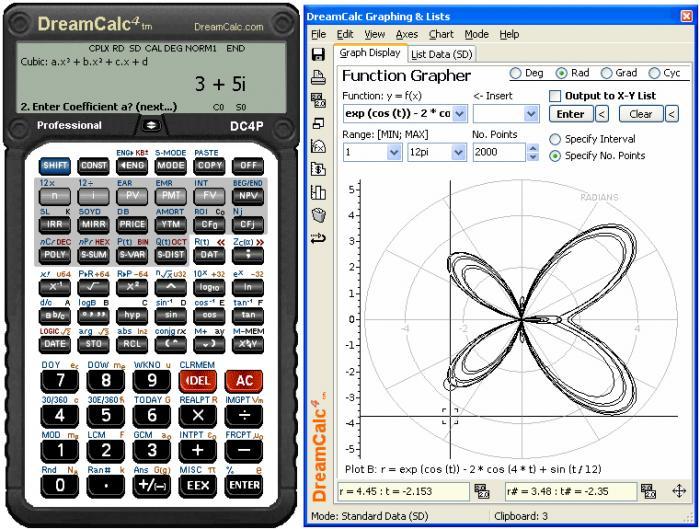Click the NPV financial key
700x529 pixels.
click(x=248, y=196)
